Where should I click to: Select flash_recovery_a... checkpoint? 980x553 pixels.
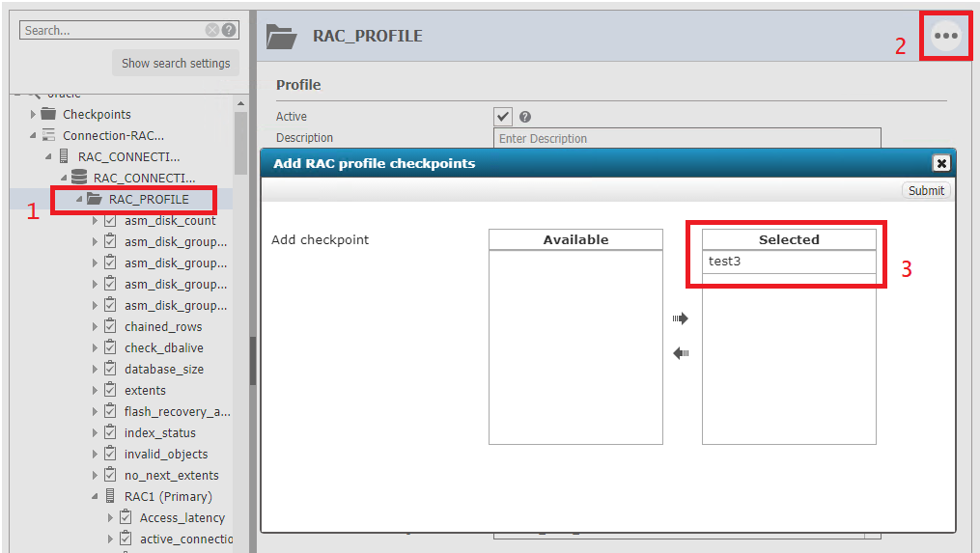(x=178, y=412)
